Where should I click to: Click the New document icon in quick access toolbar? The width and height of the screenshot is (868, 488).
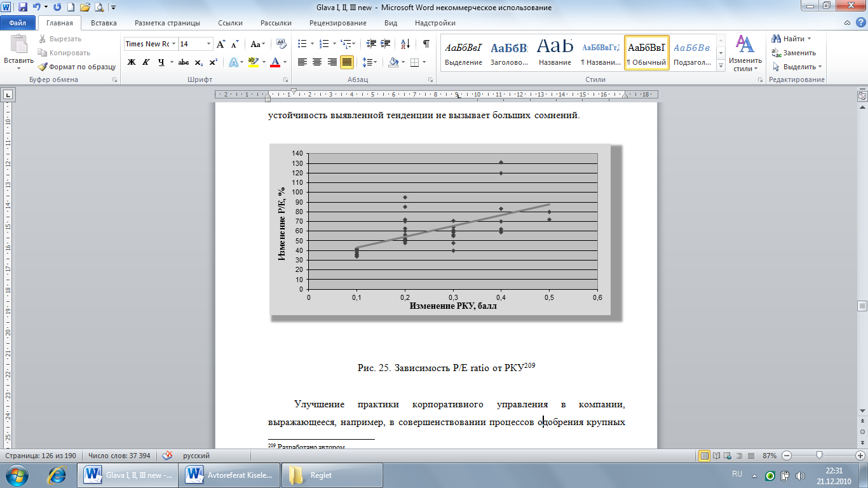click(x=71, y=8)
